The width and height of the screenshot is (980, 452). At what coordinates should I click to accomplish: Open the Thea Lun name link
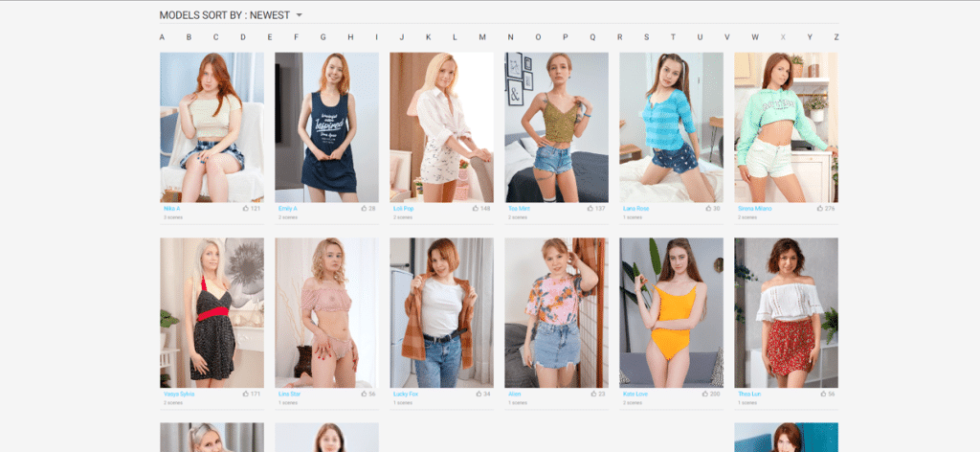pyautogui.click(x=748, y=394)
